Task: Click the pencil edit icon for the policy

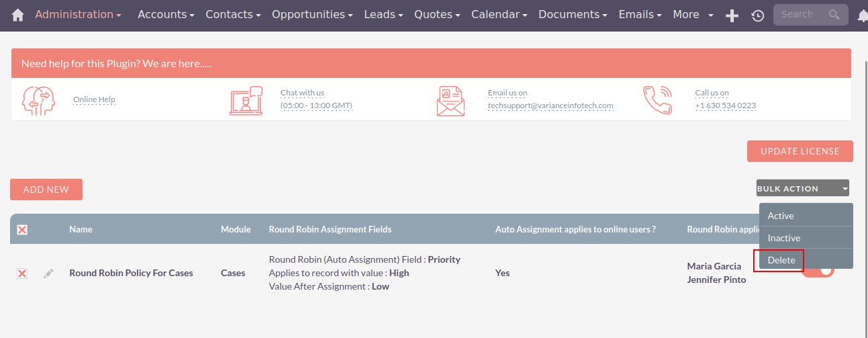Action: [x=48, y=273]
